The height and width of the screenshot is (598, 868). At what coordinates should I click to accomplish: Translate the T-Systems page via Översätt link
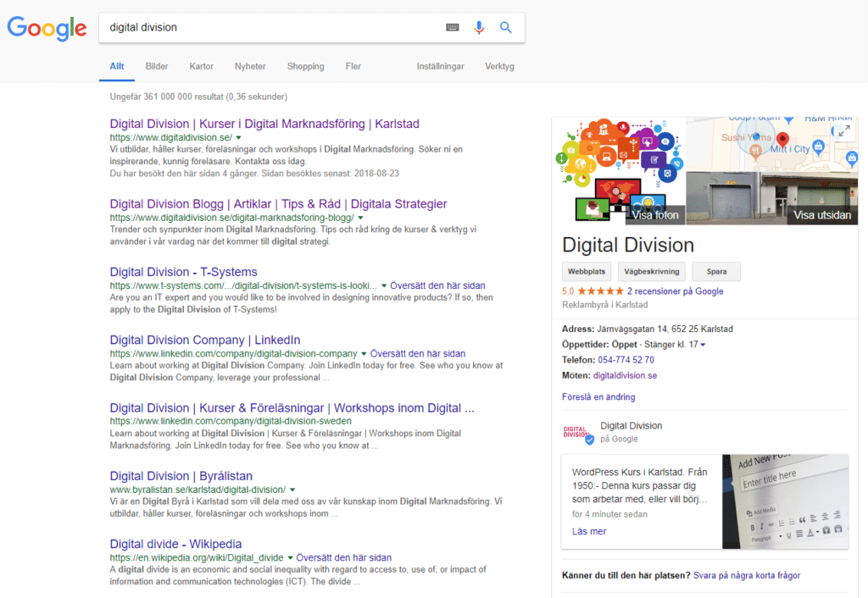coord(437,285)
